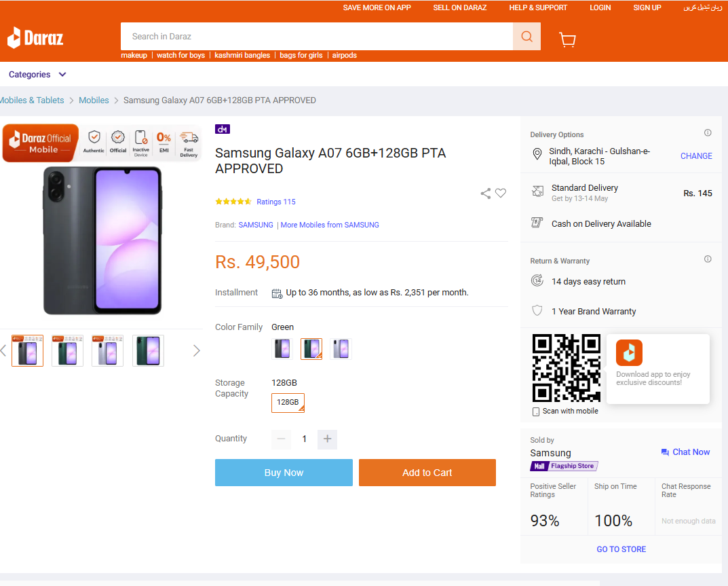This screenshot has height=586, width=728.
Task: Switch language to Urdu
Action: pos(702,7)
